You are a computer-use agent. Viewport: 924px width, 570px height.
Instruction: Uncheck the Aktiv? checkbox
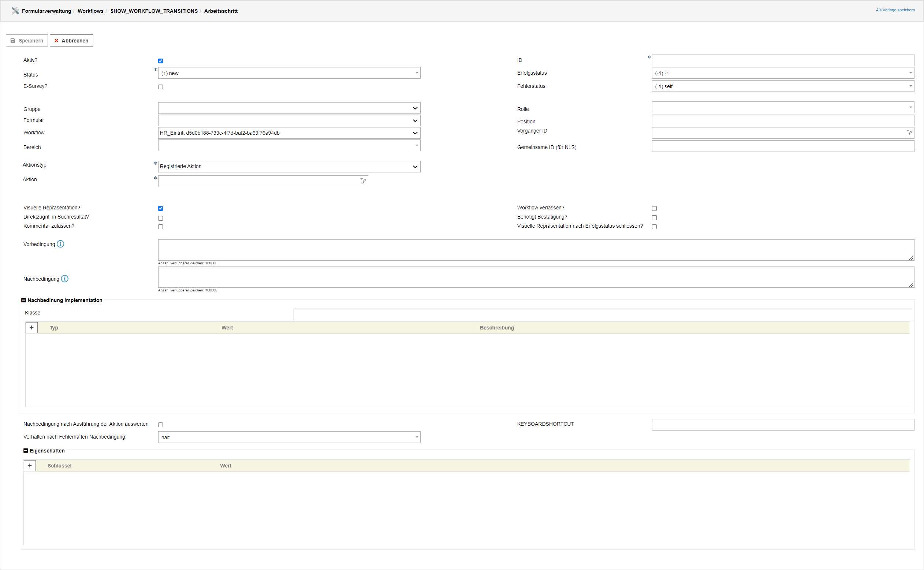point(161,61)
